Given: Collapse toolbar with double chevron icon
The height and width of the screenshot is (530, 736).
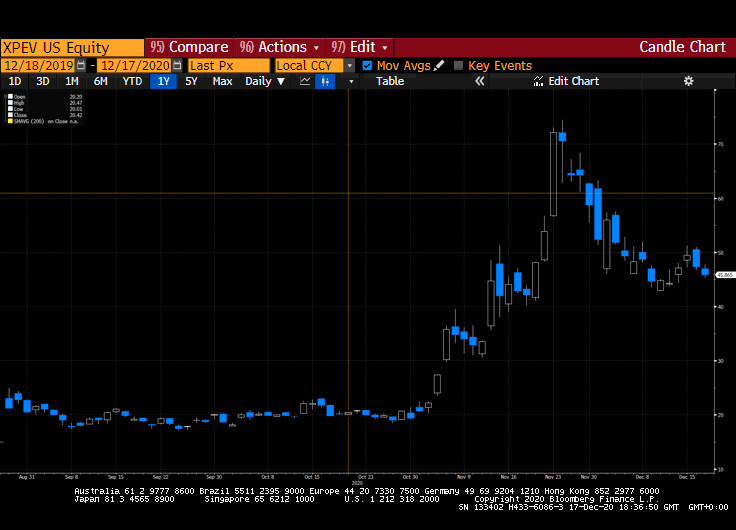Looking at the screenshot, I should click(x=479, y=81).
